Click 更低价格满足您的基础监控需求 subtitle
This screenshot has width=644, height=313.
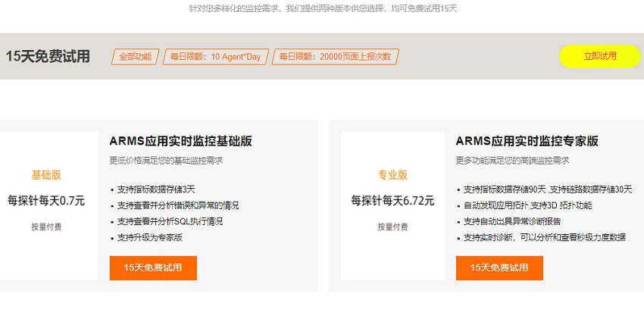pos(167,161)
